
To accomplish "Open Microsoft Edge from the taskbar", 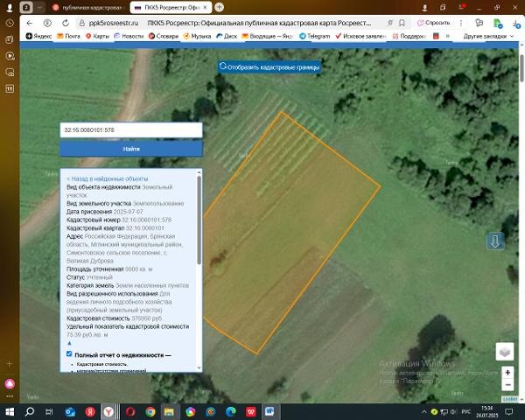I will pos(231,411).
